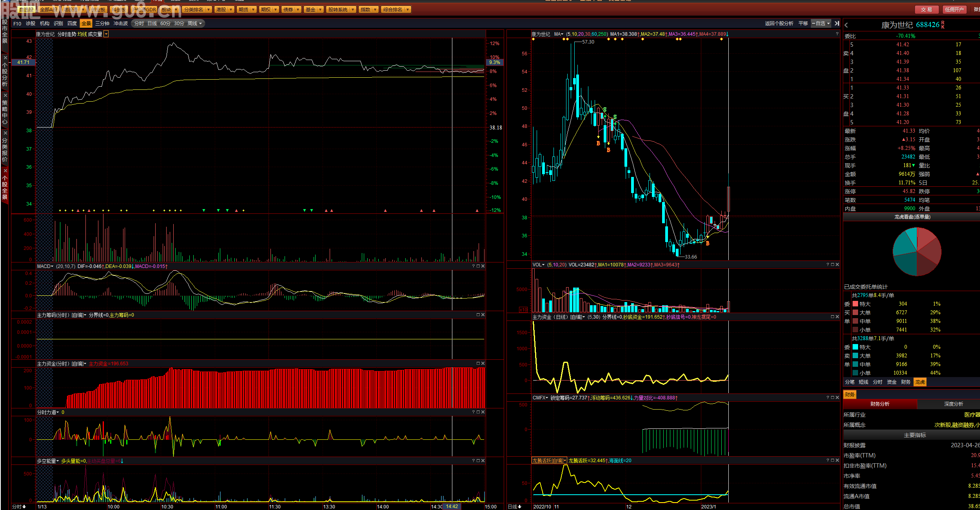Click the 龙虎看盘 pie chart
Screen dimensions: 980x510
[917, 251]
